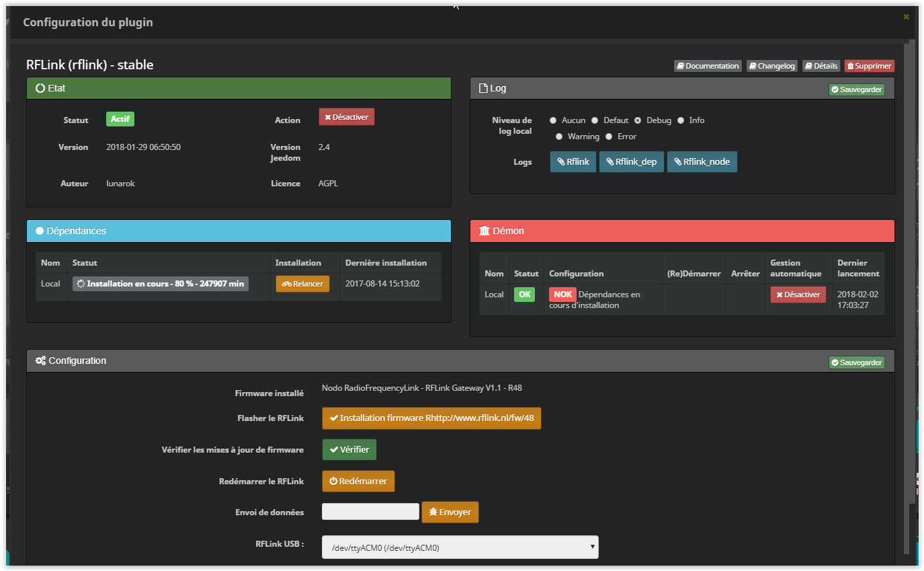Click the Configuration panel cogs icon
Image resolution: width=924 pixels, height=571 pixels.
coord(40,361)
